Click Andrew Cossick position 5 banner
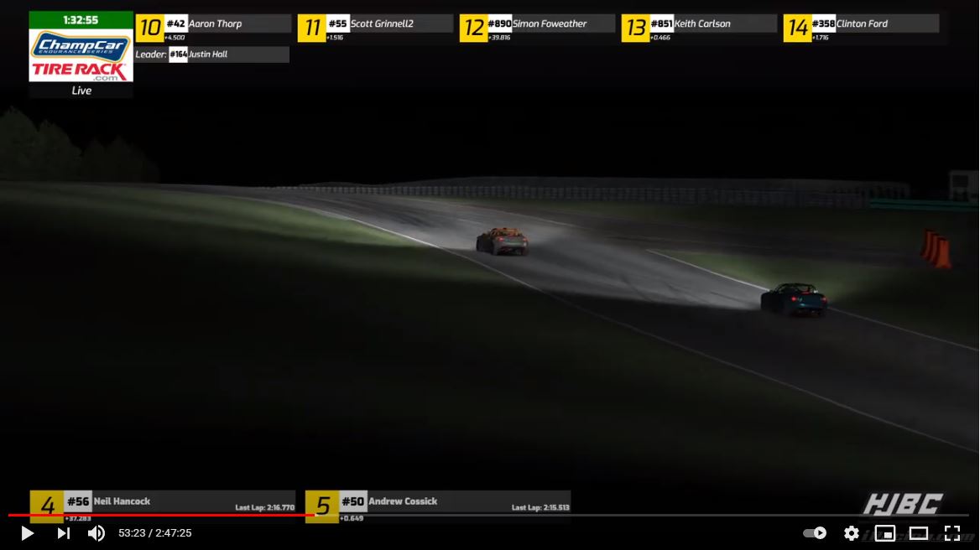Image resolution: width=980 pixels, height=550 pixels. point(438,506)
